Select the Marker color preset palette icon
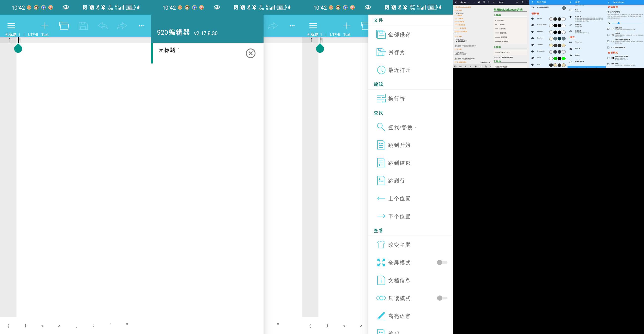The image size is (644, 334). tap(533, 19)
